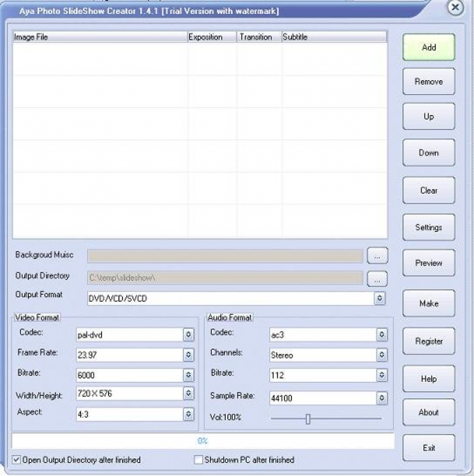Click the Add button
Viewport: 474px width, 476px height.
(428, 47)
